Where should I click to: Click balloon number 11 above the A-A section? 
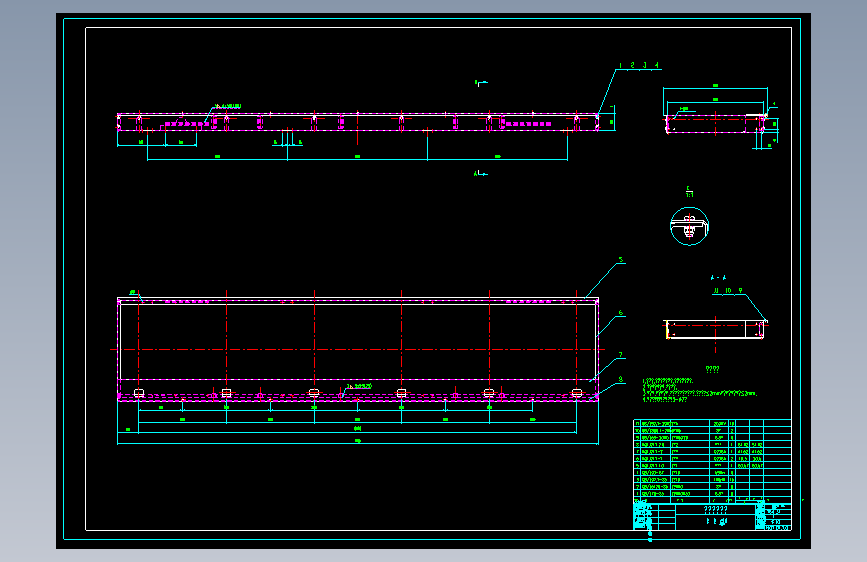point(716,290)
